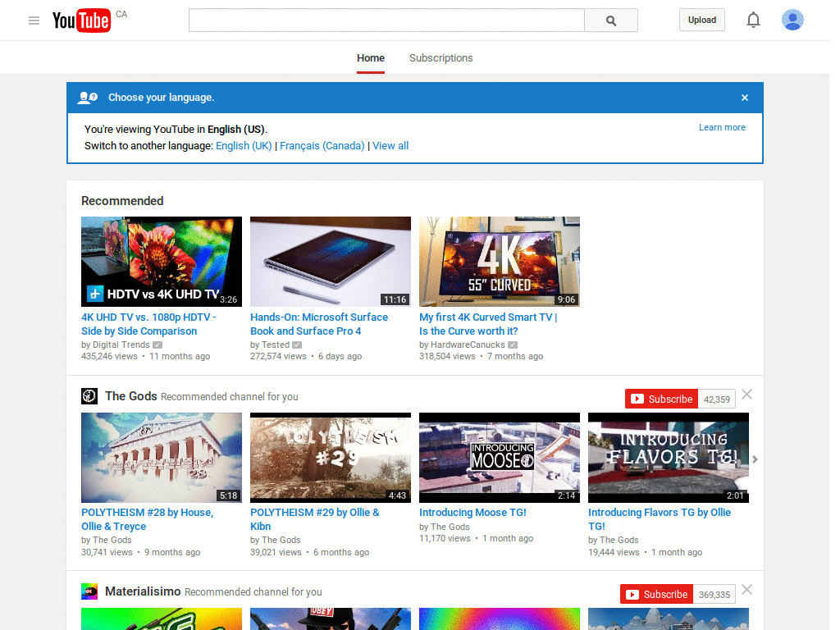The image size is (840, 630).
Task: Open The Gods link under Introducing Flavors
Action: (619, 540)
